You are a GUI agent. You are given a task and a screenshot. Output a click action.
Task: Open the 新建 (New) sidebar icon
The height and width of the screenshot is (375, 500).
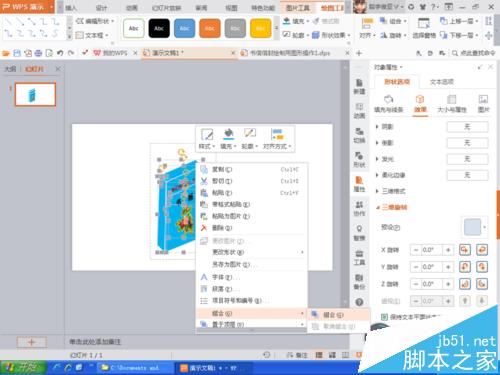point(359,86)
